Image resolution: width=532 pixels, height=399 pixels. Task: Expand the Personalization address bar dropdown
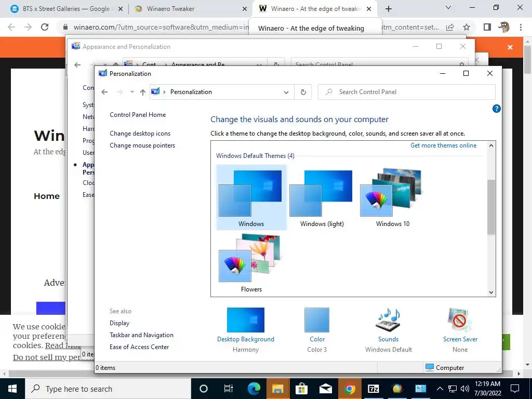coord(286,92)
